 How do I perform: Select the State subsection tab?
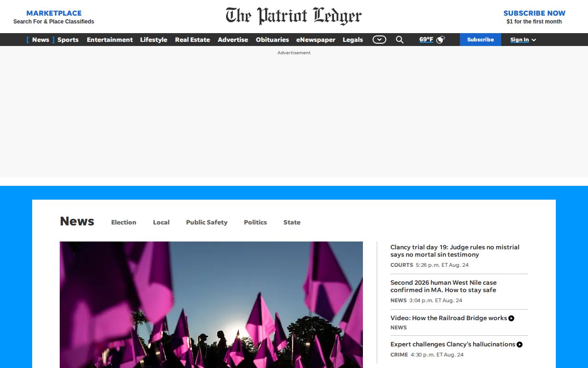tap(292, 222)
